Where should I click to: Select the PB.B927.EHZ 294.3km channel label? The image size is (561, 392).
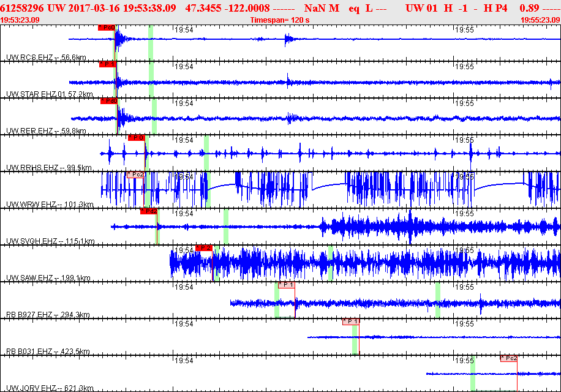(x=48, y=315)
